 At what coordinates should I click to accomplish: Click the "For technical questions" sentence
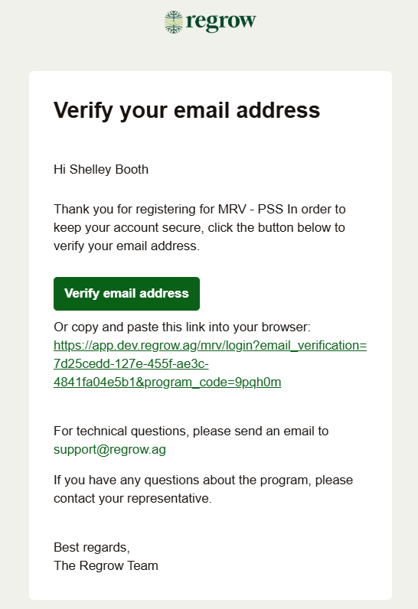(x=191, y=431)
